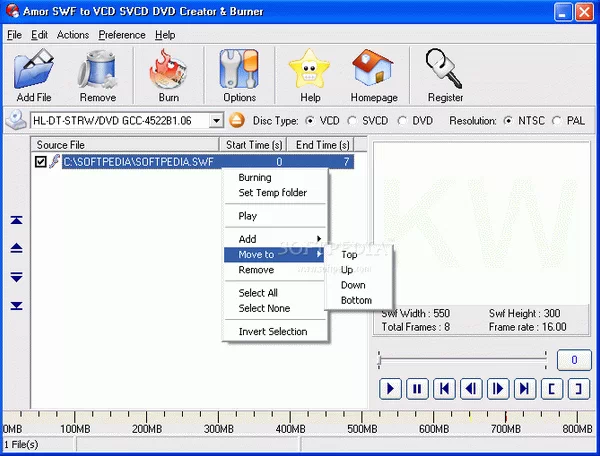Viewport: 600px width, 456px height.
Task: Close the application window
Action: [x=584, y=12]
